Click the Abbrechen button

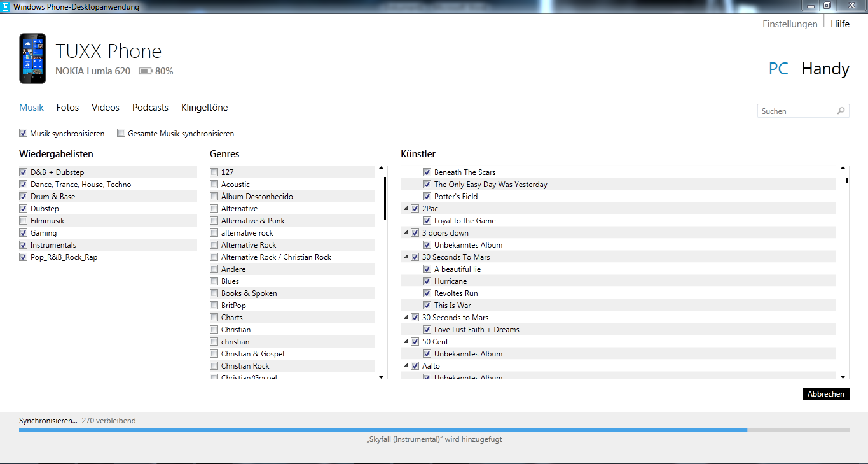(826, 394)
